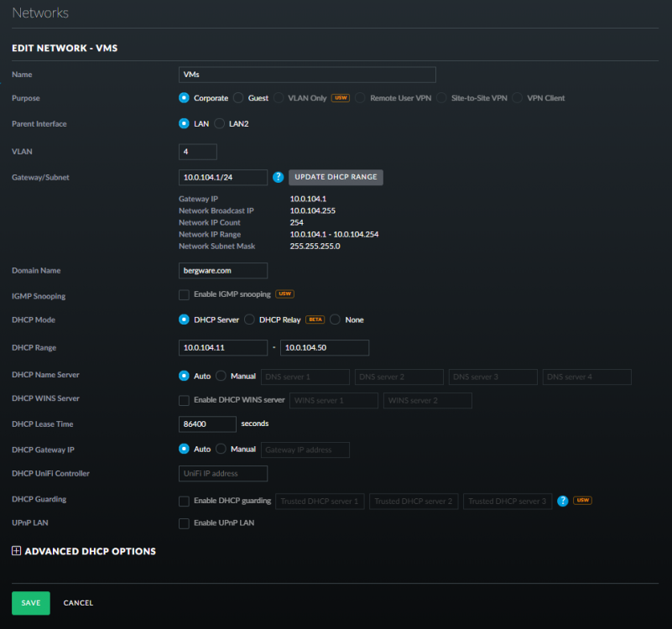This screenshot has width=672, height=629.
Task: Click the Network IP Range value
Action: click(x=334, y=234)
